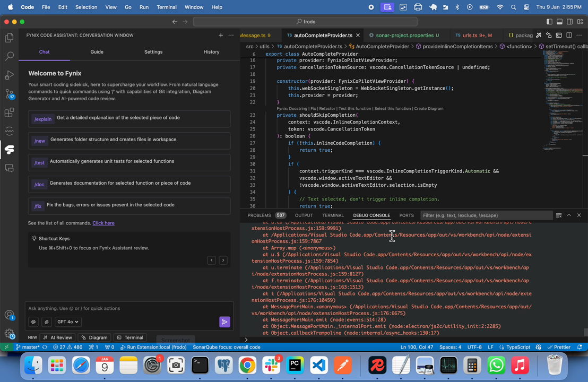The height and width of the screenshot is (382, 588).
Task: Click the magic wand icon in editor toolbar
Action: click(x=539, y=35)
